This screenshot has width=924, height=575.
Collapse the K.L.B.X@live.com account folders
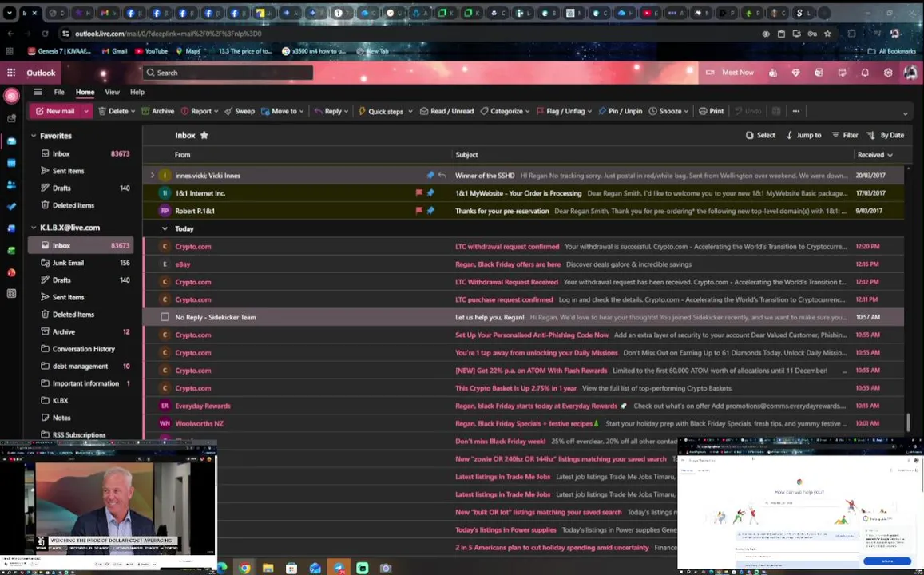pyautogui.click(x=34, y=228)
